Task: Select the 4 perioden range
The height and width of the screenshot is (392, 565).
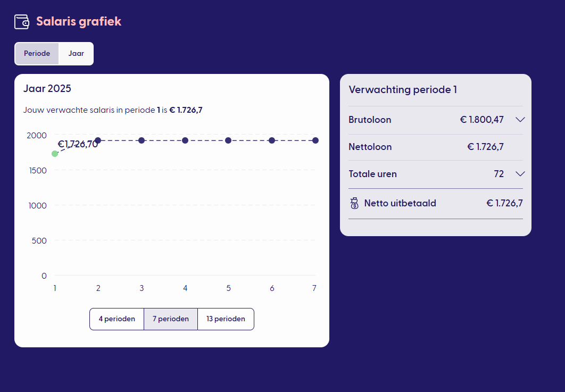Action: click(x=117, y=319)
